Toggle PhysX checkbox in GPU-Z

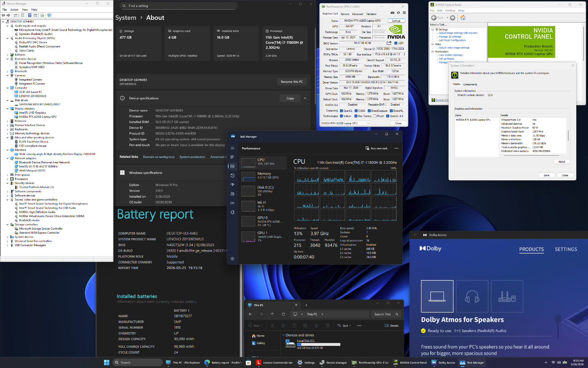[374, 116]
